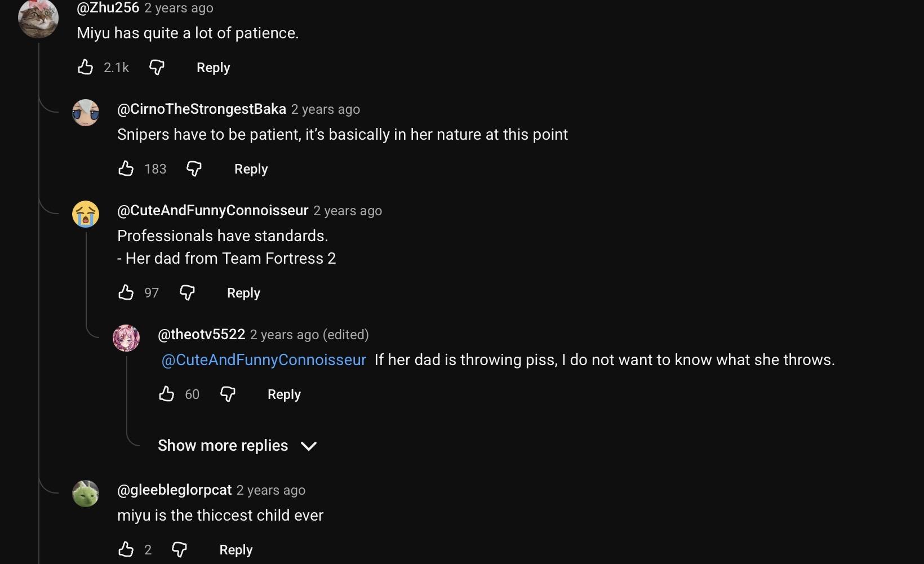Reply to @CirnoTheStrongestBaka
This screenshot has width=924, height=564.
(x=251, y=169)
